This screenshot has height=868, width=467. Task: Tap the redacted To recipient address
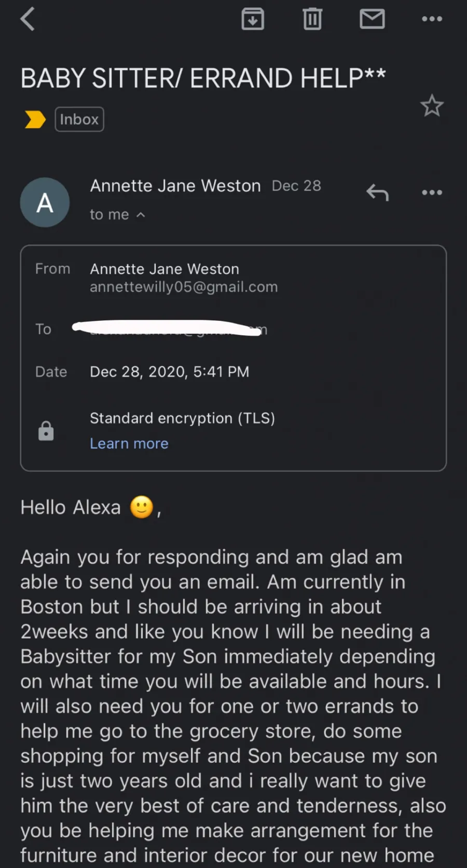[170, 328]
